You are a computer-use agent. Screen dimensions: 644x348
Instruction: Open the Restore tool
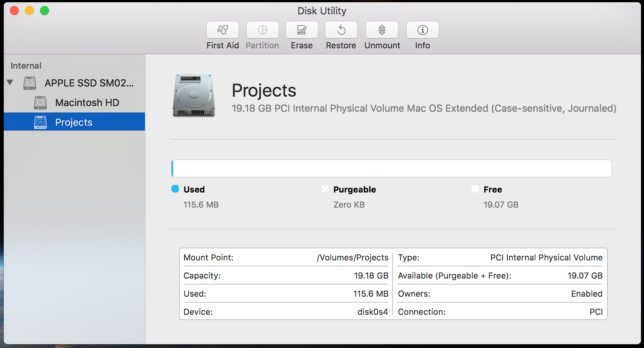click(341, 30)
